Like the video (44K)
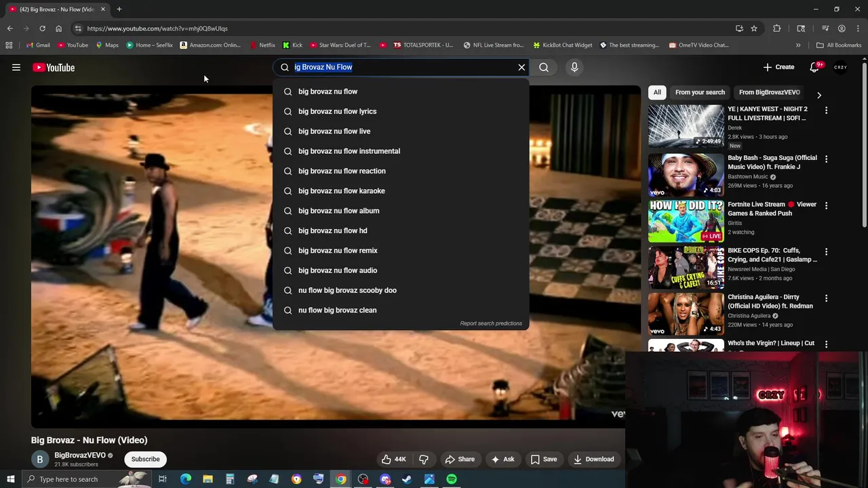 point(394,459)
